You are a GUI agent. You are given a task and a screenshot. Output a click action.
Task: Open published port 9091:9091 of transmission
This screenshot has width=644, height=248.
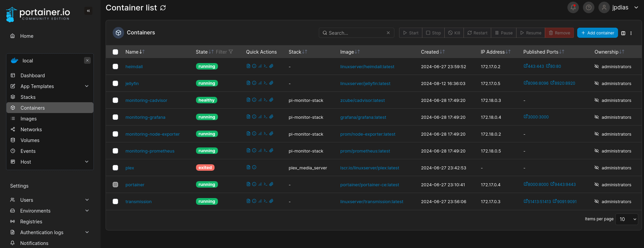(x=565, y=201)
